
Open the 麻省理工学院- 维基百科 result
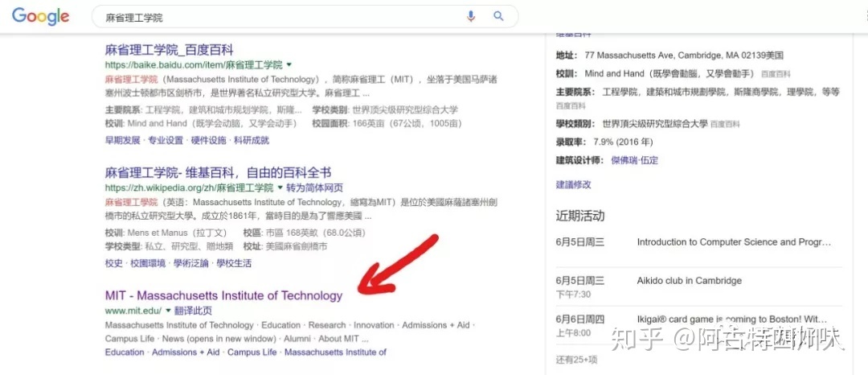218,173
